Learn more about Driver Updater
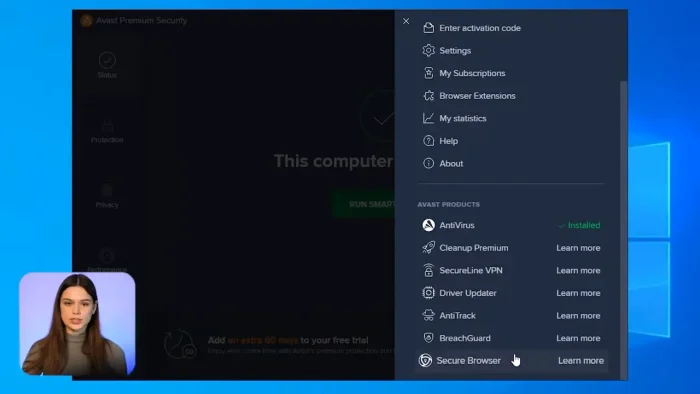The width and height of the screenshot is (700, 394). pyautogui.click(x=578, y=293)
